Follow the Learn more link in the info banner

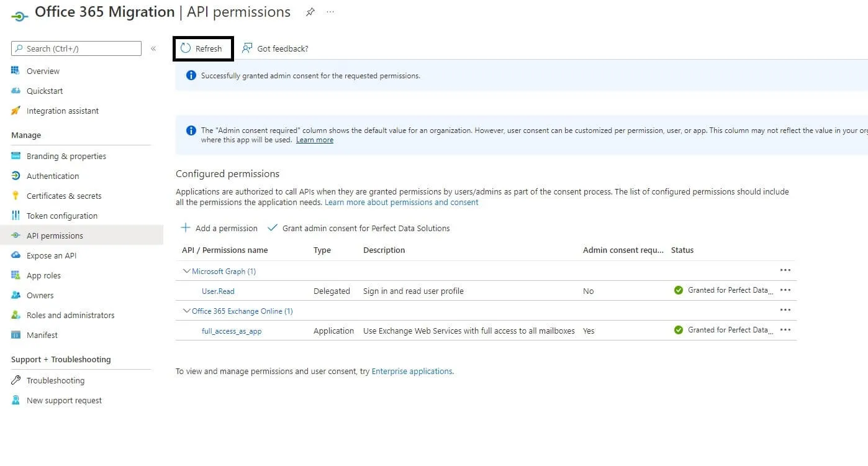[315, 140]
